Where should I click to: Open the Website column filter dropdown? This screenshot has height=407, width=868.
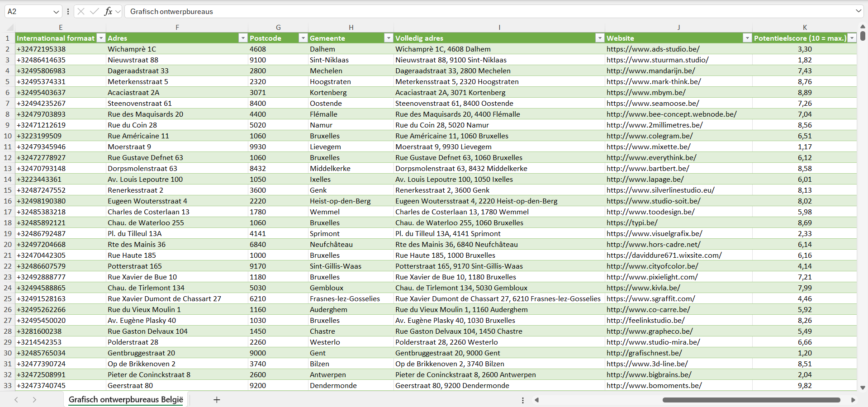tap(747, 38)
